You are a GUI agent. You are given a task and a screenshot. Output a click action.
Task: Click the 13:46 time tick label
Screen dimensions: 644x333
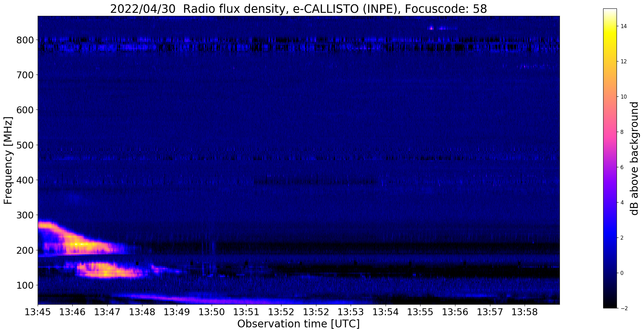73,312
